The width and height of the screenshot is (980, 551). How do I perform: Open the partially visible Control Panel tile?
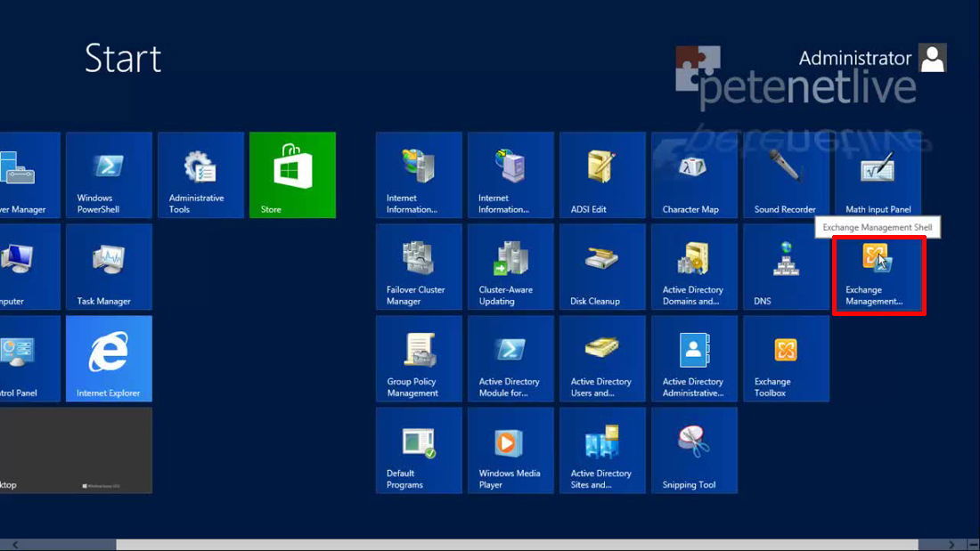(30, 359)
